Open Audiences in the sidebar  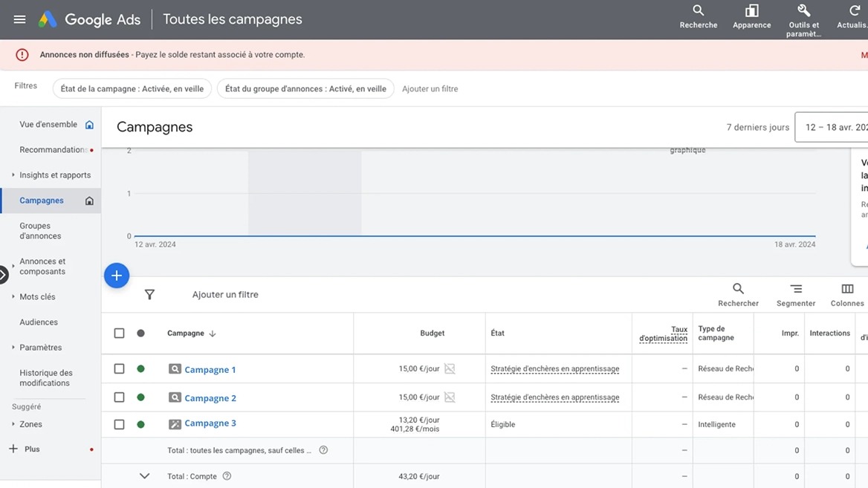[x=39, y=322]
